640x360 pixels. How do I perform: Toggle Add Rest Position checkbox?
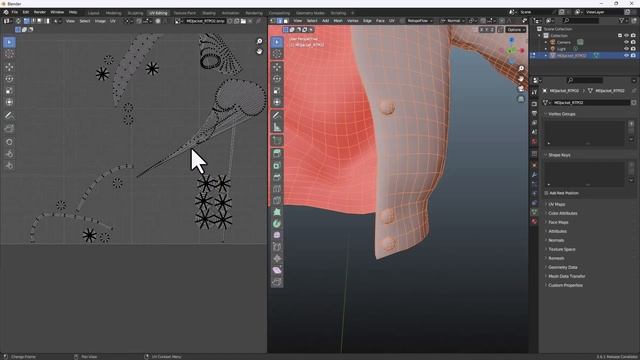click(546, 193)
